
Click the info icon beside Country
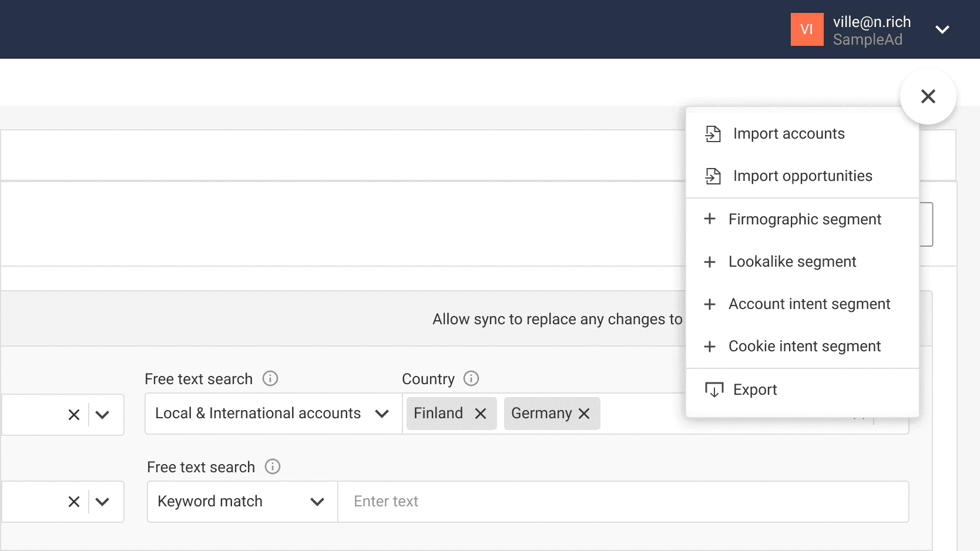[x=471, y=378]
